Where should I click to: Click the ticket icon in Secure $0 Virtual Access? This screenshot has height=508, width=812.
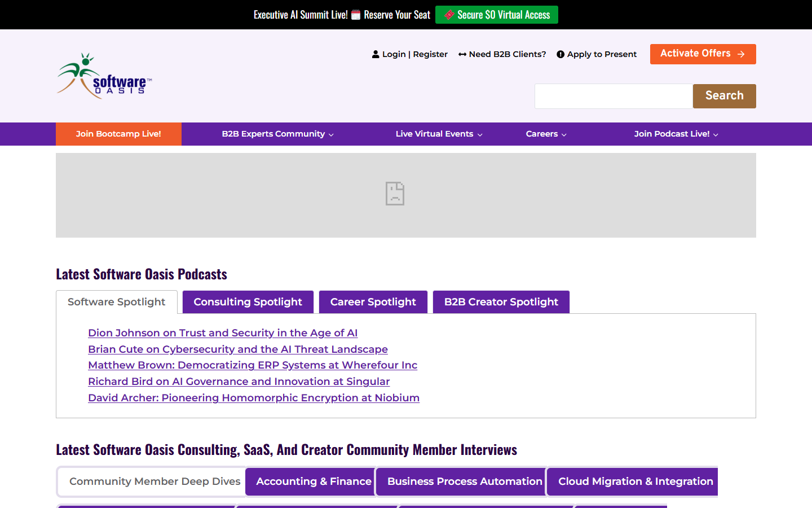tap(449, 15)
